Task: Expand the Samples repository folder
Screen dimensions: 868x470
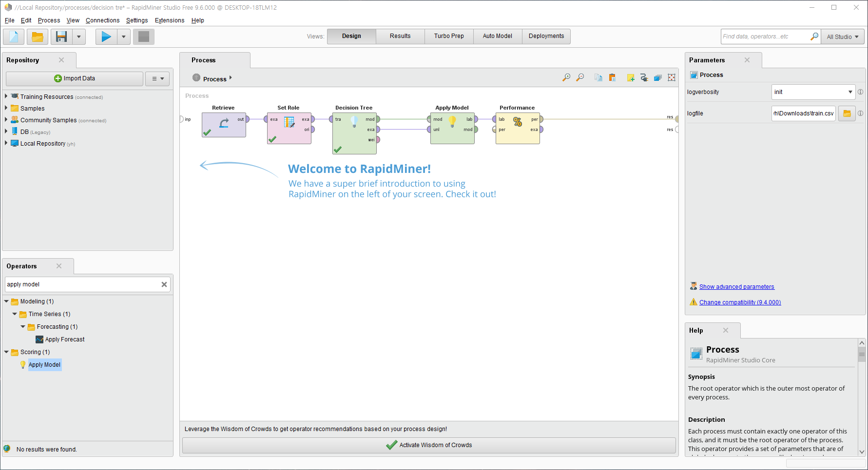Action: [6, 108]
